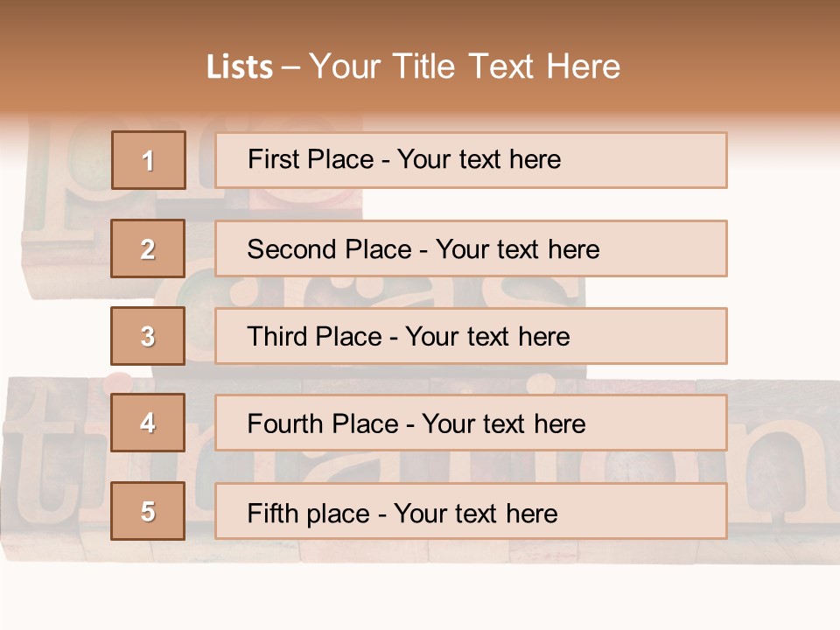The width and height of the screenshot is (840, 630).
Task: Click the word 'First' in the list
Action: coord(271,159)
